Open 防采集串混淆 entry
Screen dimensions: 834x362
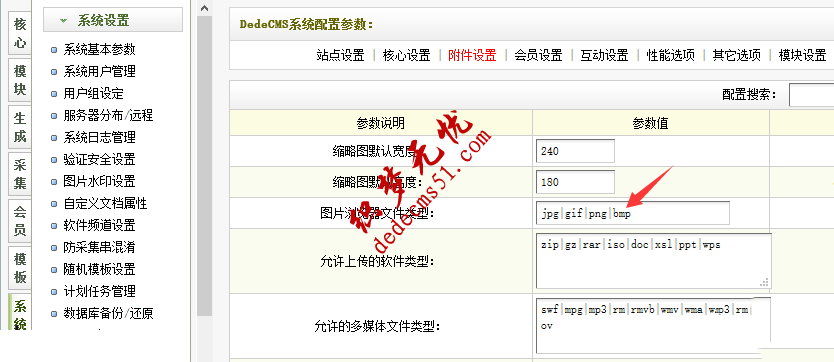(x=99, y=247)
